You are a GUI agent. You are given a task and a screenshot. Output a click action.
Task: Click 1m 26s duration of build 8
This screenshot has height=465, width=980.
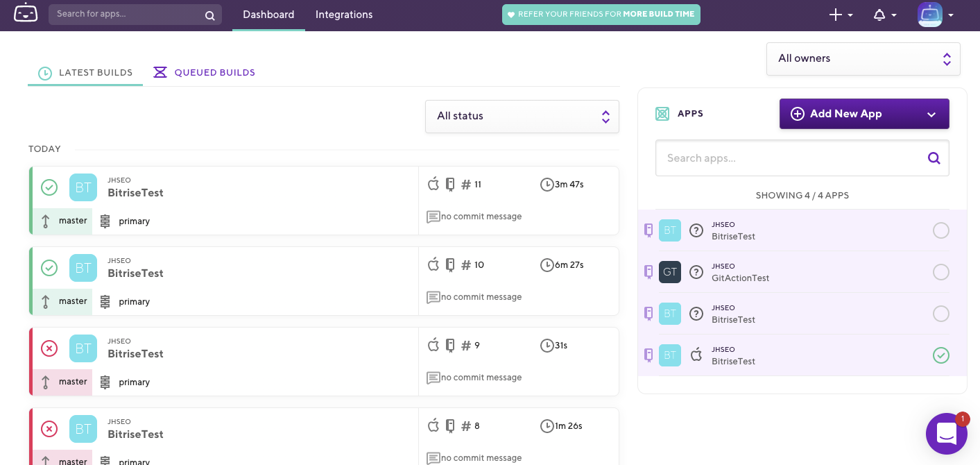[569, 426]
